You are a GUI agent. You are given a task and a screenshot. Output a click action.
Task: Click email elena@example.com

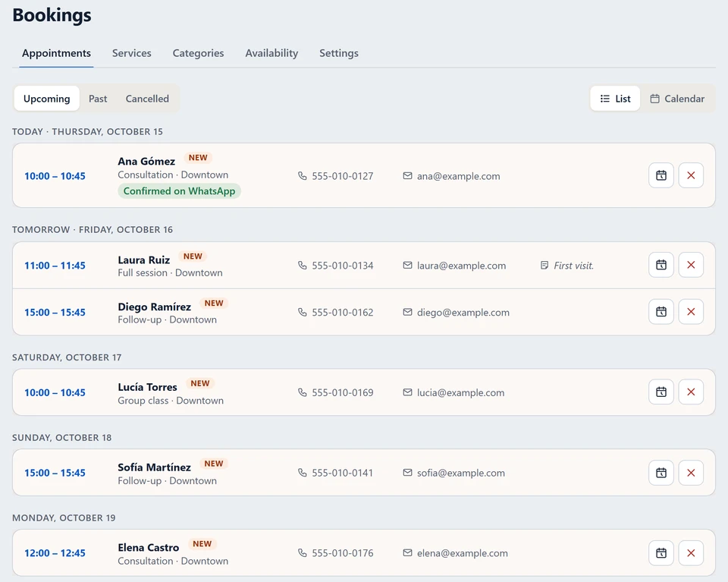coord(463,553)
